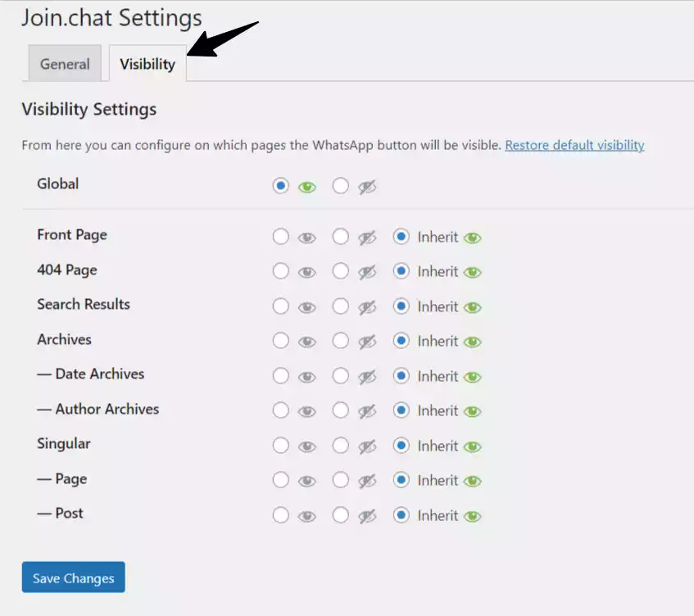This screenshot has height=616, width=694.
Task: Set Author Archives to visible radio
Action: point(280,410)
